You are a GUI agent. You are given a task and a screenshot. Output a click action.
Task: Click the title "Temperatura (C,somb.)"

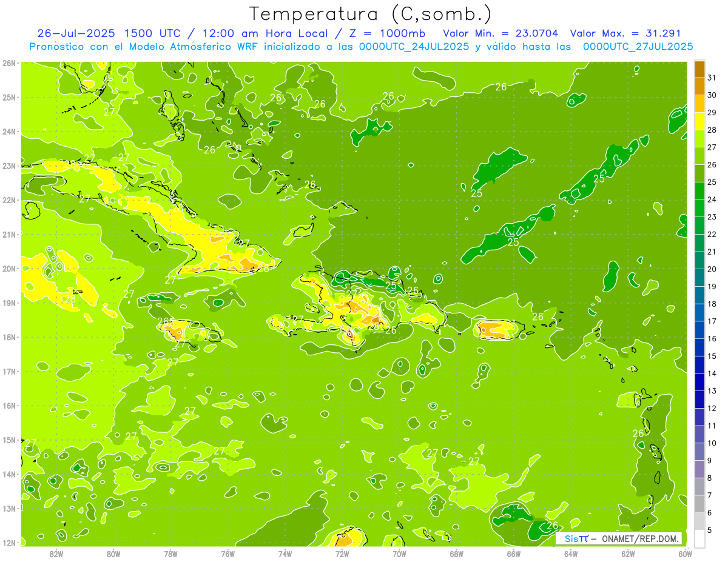coord(371,14)
